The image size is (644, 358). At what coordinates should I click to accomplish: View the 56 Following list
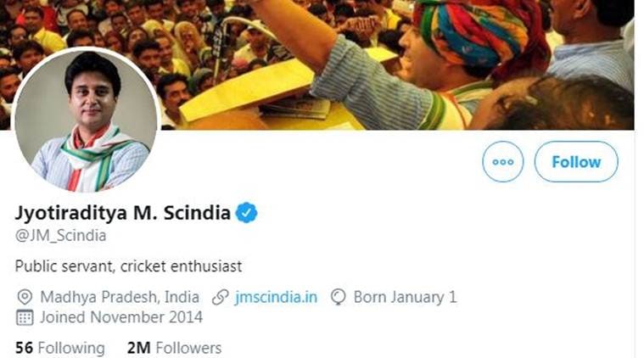pos(60,348)
